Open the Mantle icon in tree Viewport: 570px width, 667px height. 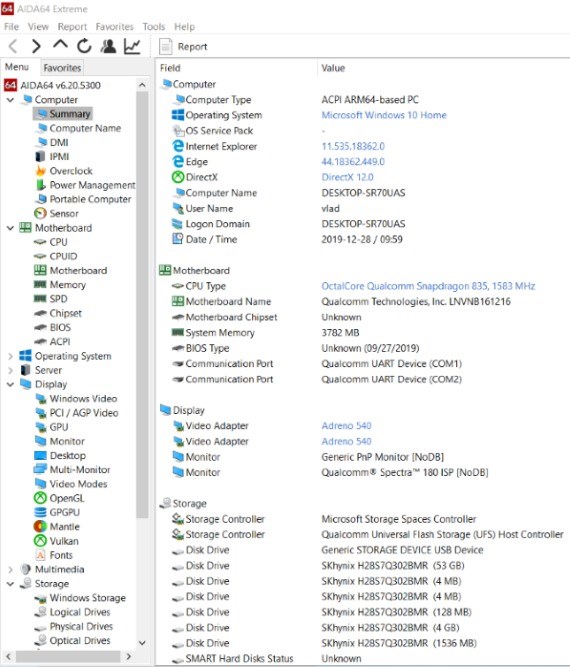40,527
